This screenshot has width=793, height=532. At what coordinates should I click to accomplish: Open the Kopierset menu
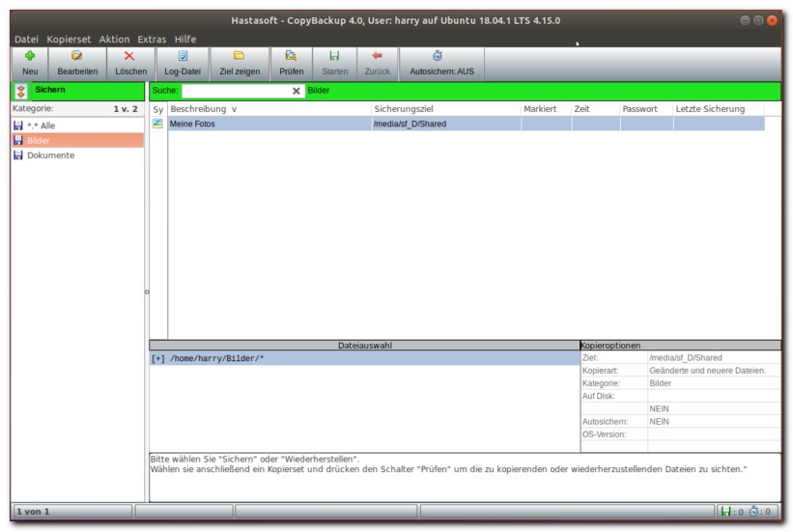point(69,40)
